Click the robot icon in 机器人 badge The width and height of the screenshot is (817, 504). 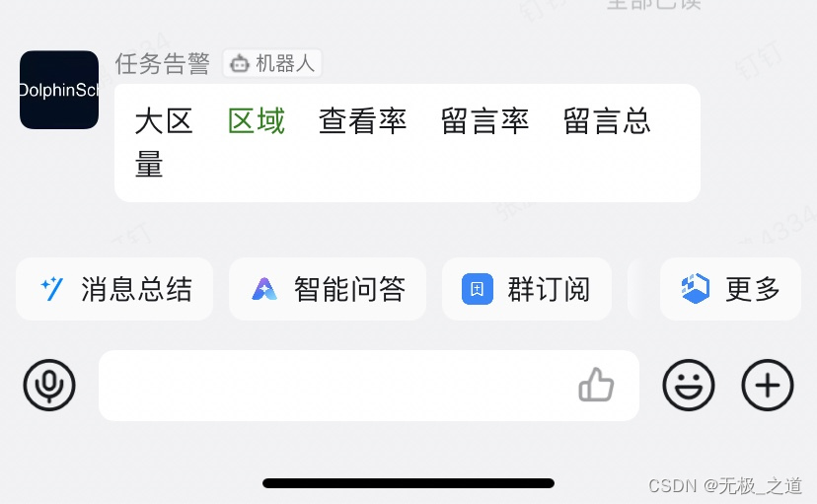coord(240,64)
